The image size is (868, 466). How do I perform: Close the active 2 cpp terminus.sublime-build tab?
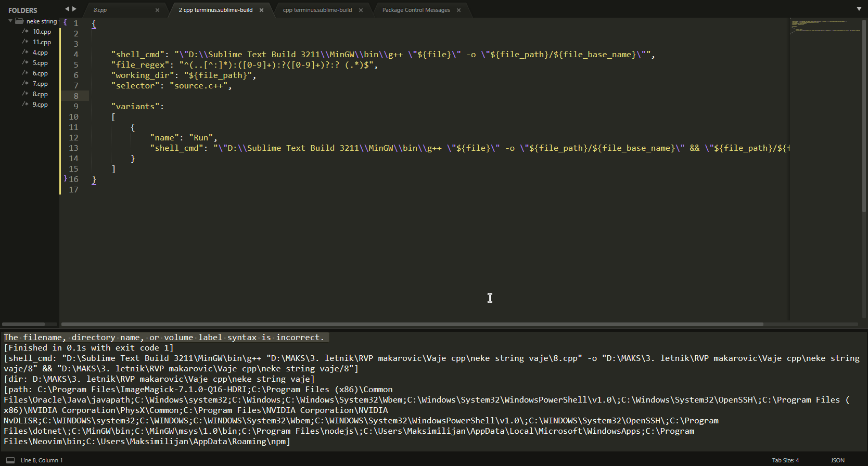(261, 10)
